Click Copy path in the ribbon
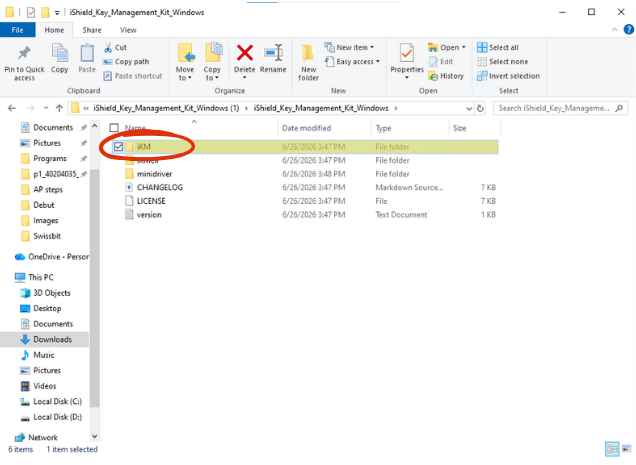Image resolution: width=636 pixels, height=465 pixels. click(x=126, y=62)
